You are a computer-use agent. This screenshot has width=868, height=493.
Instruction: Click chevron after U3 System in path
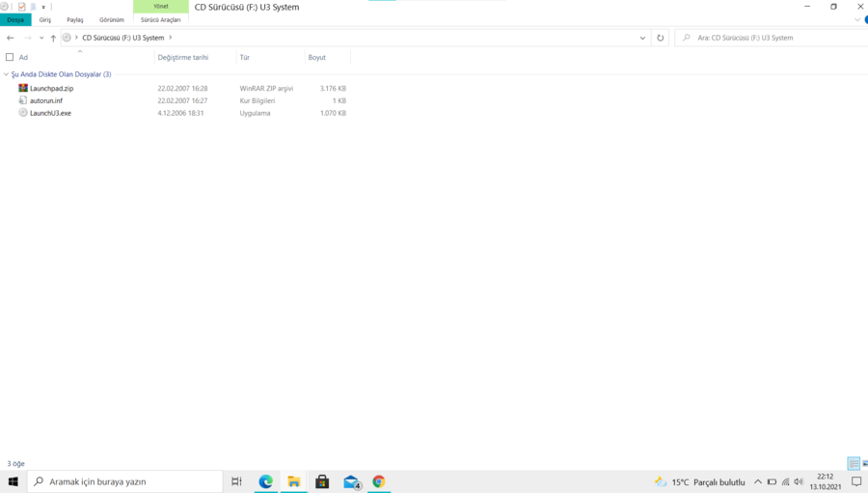tap(171, 38)
